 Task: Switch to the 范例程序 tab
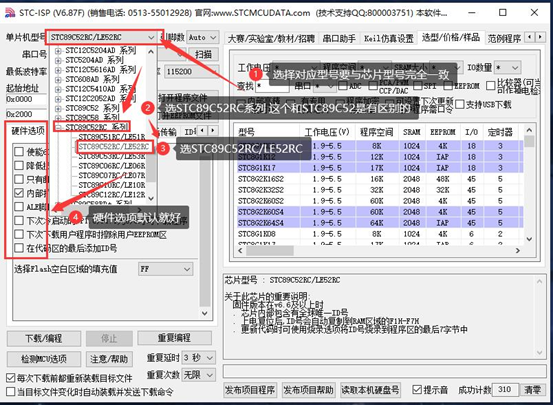coord(504,38)
